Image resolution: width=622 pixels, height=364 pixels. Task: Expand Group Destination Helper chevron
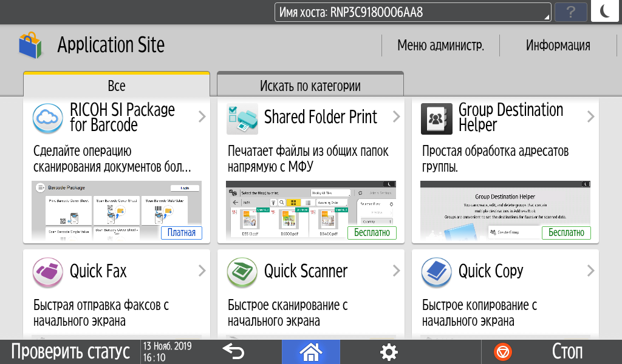[590, 117]
